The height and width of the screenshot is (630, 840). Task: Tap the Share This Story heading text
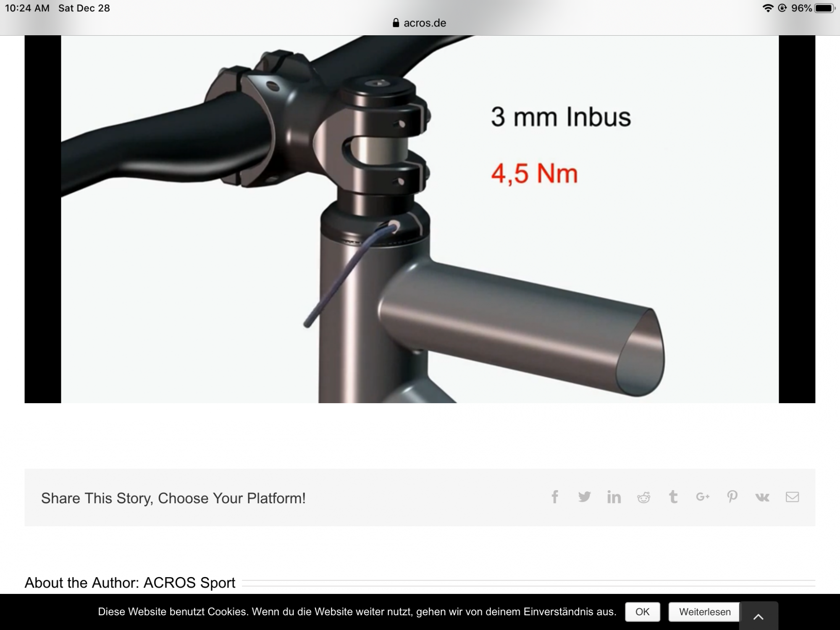click(x=173, y=498)
